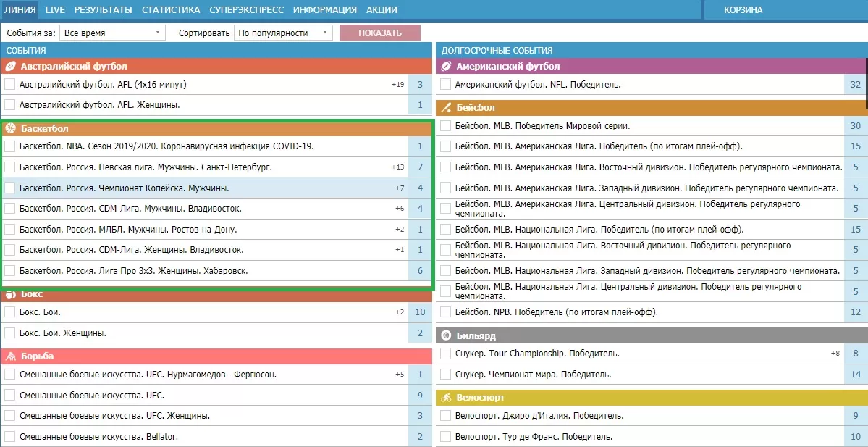Viewport: 868px width, 447px height.
Task: Click the baseball bat icon beside Бейсбол
Action: (x=446, y=108)
